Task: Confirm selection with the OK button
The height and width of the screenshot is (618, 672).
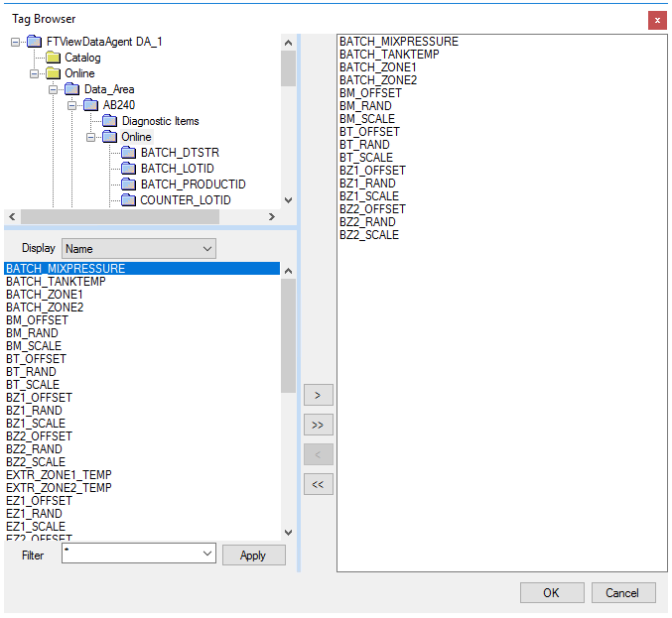Action: click(552, 593)
